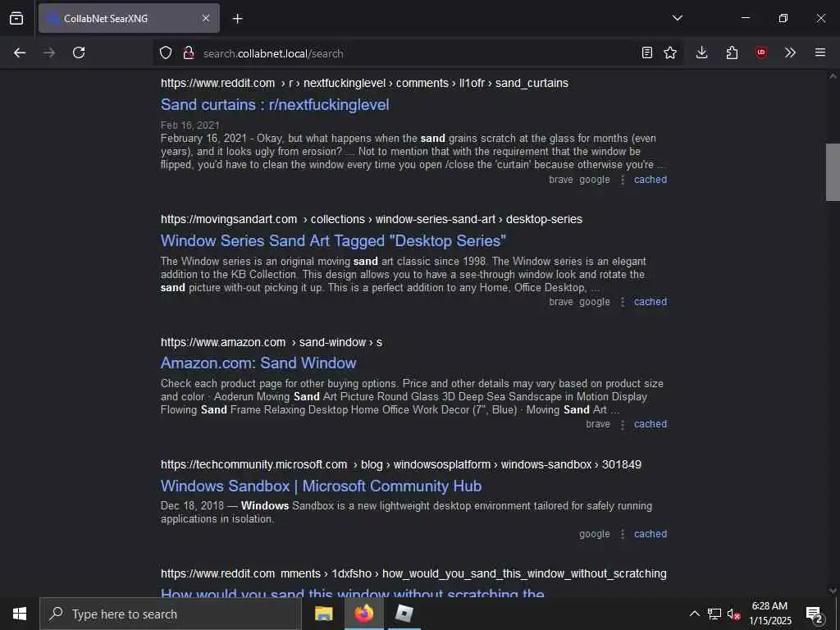Open cached copy of Windows Sandbox result
The width and height of the screenshot is (840, 630).
coord(651,533)
